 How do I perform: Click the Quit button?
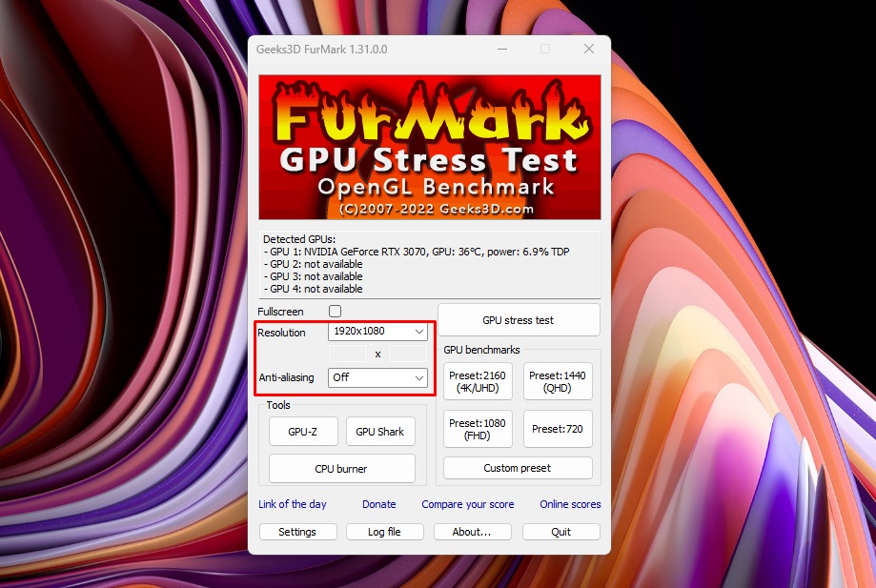(x=560, y=532)
